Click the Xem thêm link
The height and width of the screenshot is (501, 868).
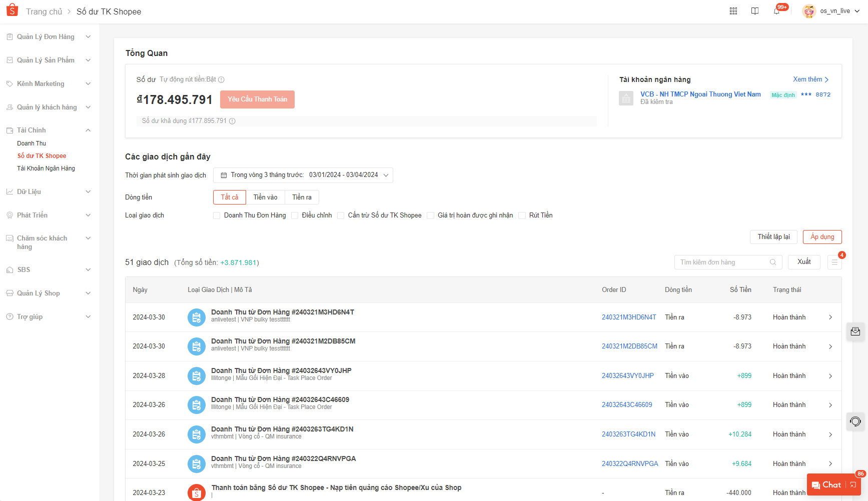810,79
